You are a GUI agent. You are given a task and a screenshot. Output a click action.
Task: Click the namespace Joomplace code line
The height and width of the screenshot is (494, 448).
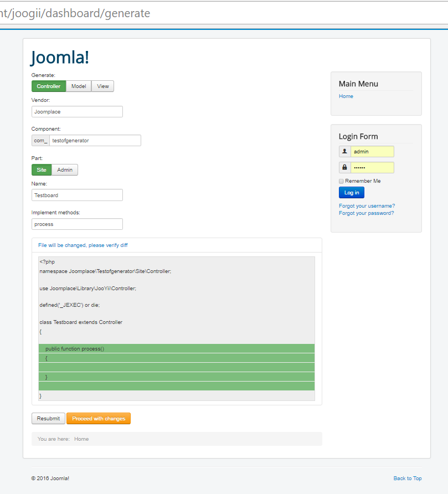[105, 271]
